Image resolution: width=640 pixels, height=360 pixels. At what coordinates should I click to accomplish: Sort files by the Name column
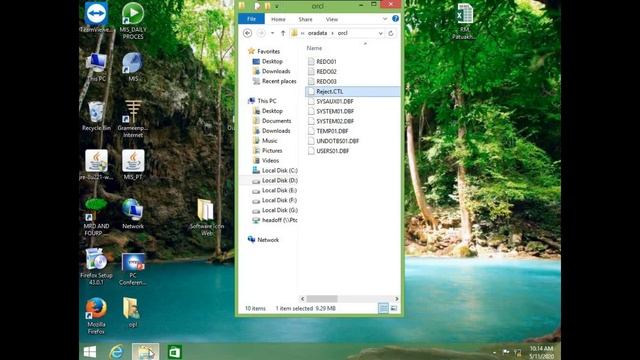click(314, 48)
